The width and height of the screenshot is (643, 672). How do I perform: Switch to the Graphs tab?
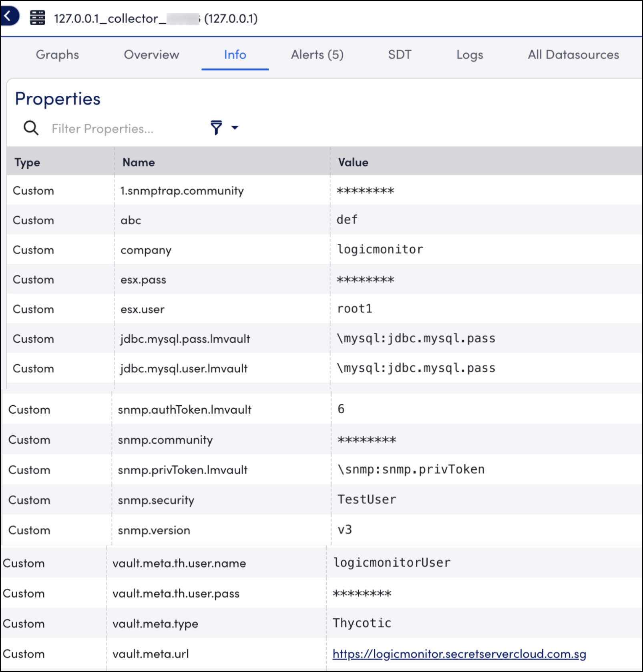pyautogui.click(x=57, y=55)
